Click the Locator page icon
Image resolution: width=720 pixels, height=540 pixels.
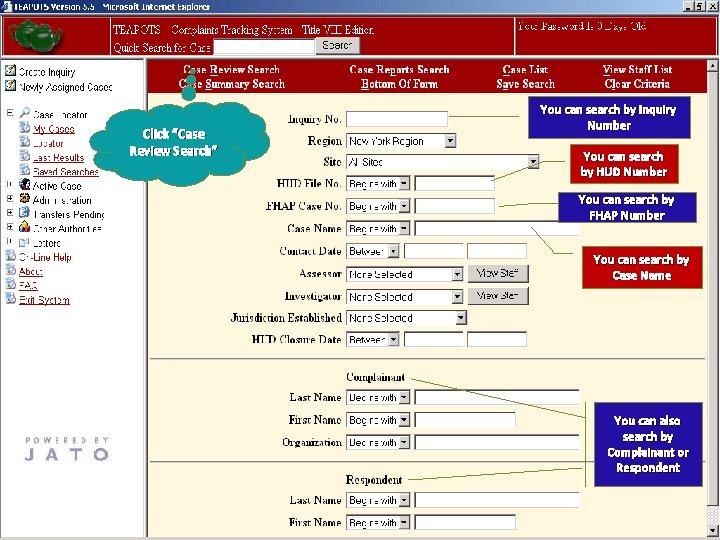click(x=25, y=142)
